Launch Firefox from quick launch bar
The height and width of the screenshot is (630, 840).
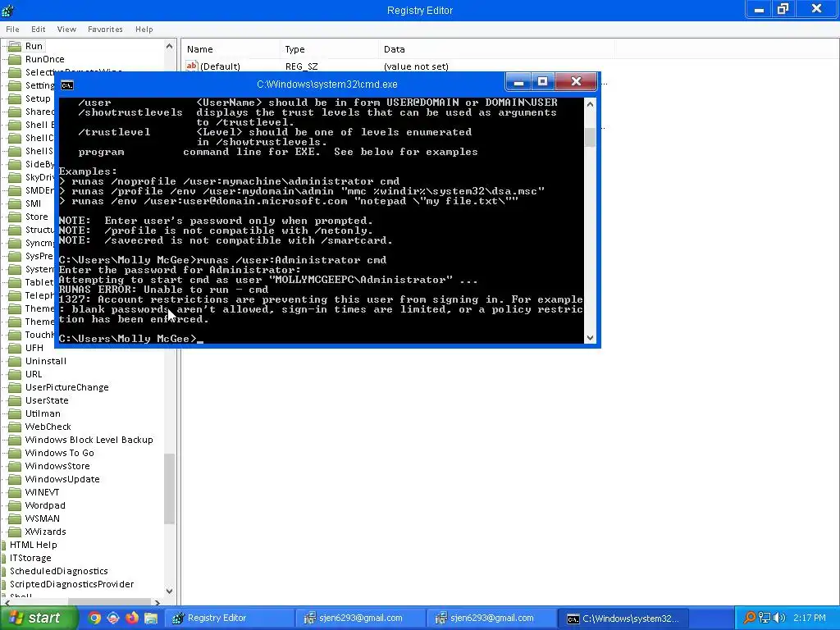(132, 619)
